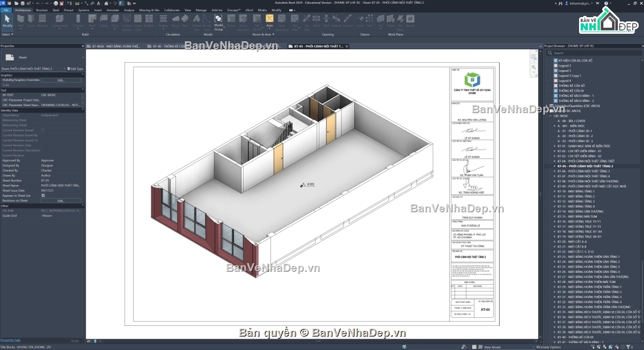644x350 pixels.
Task: Activate the Door tool icon
Action: click(x=31, y=21)
